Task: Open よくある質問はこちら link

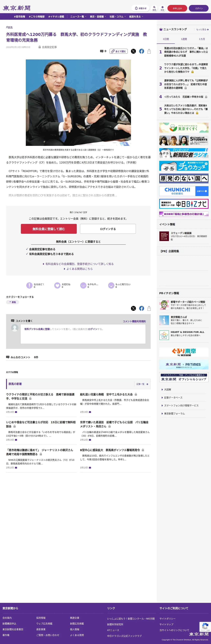Action: click(78, 269)
